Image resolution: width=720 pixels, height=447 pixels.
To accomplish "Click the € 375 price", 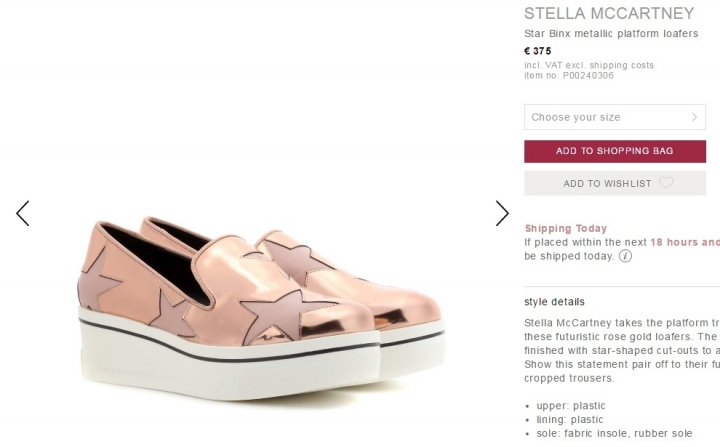I will [538, 51].
